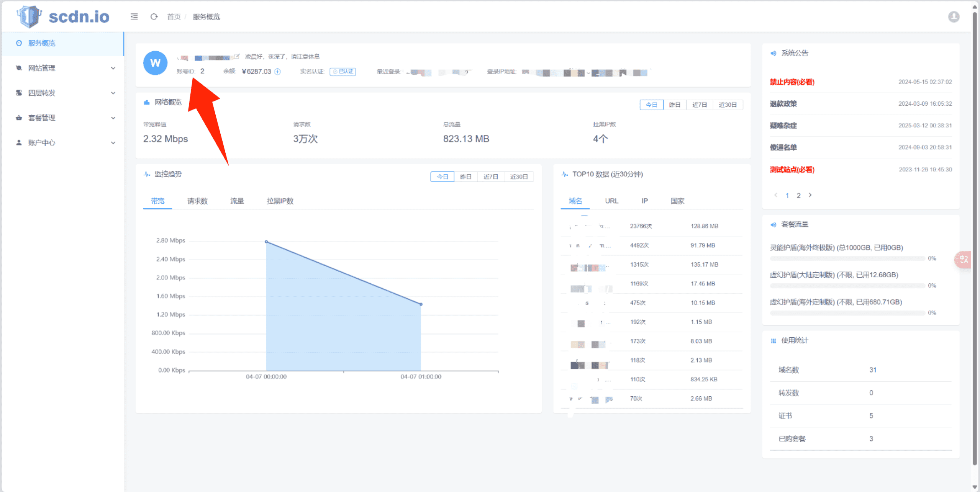Click the 首页 breadcrumb link

[x=174, y=17]
